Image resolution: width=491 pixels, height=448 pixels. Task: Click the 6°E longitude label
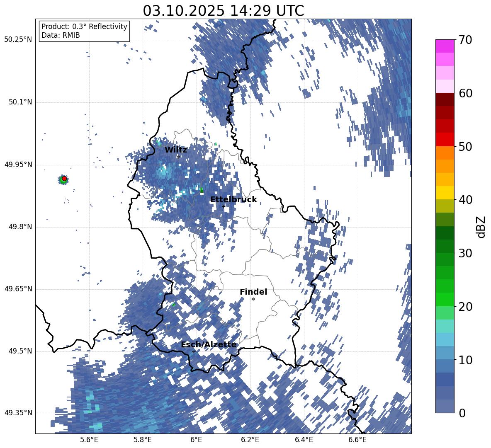[196, 440]
